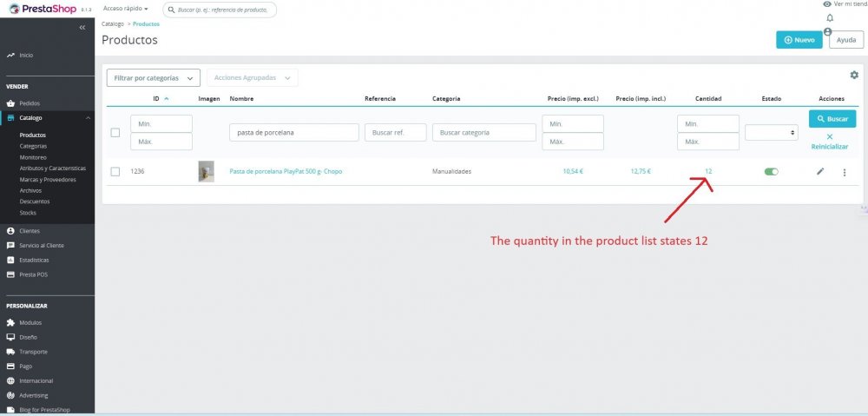
Task: Click the Internacional globe icon
Action: 10,380
